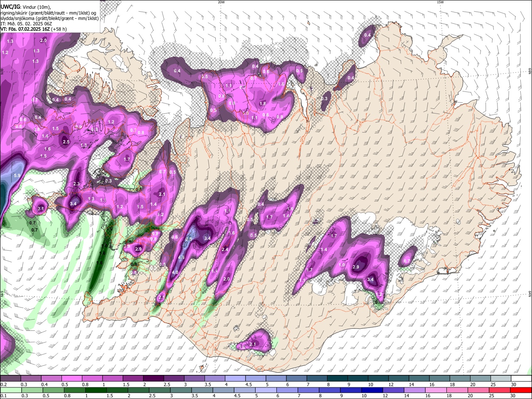The width and height of the screenshot is (532, 399).
Task: Click the 0.2 label in the top legend row
Action: tap(3, 384)
